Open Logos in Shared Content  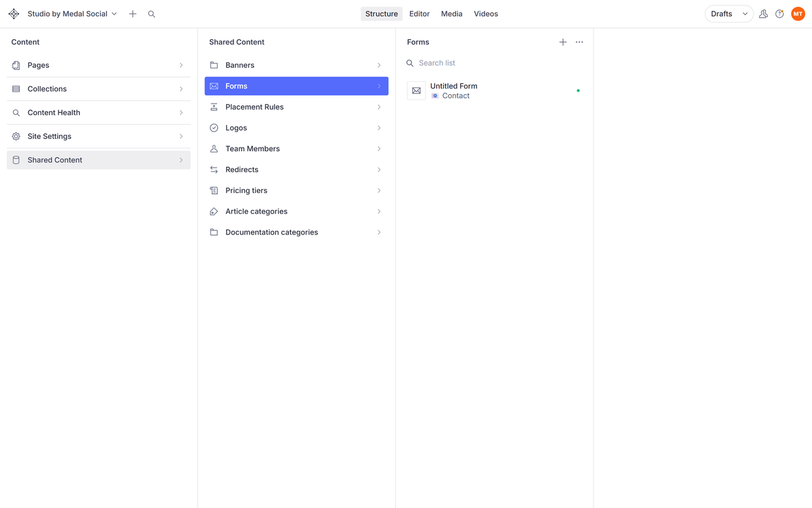click(296, 128)
